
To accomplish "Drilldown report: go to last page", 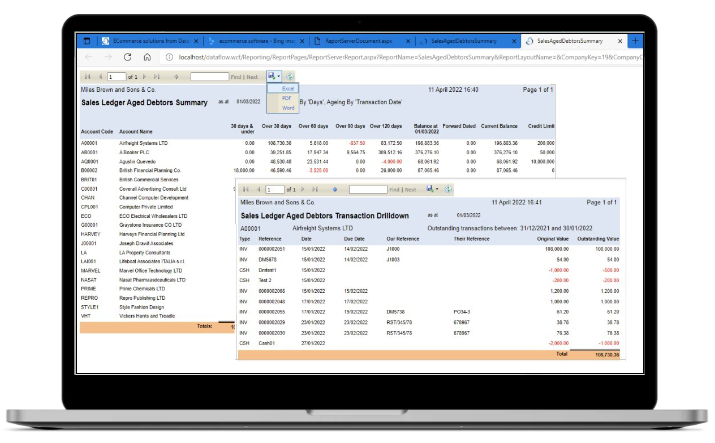I will tap(315, 189).
